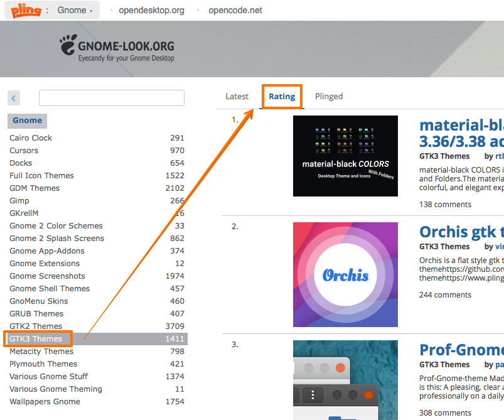Screen dimensions: 504x420
Task: Switch to the Plinged tab
Action: pos(329,97)
